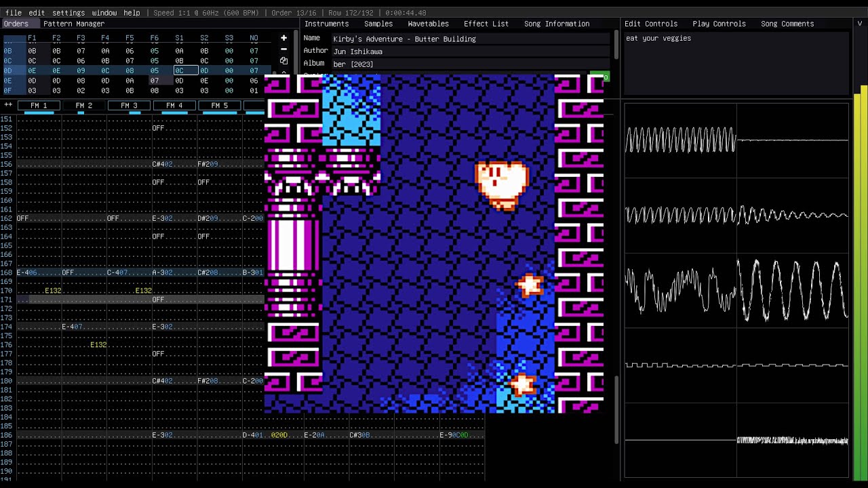Open the settings menu
This screenshot has width=868, height=488.
click(68, 13)
